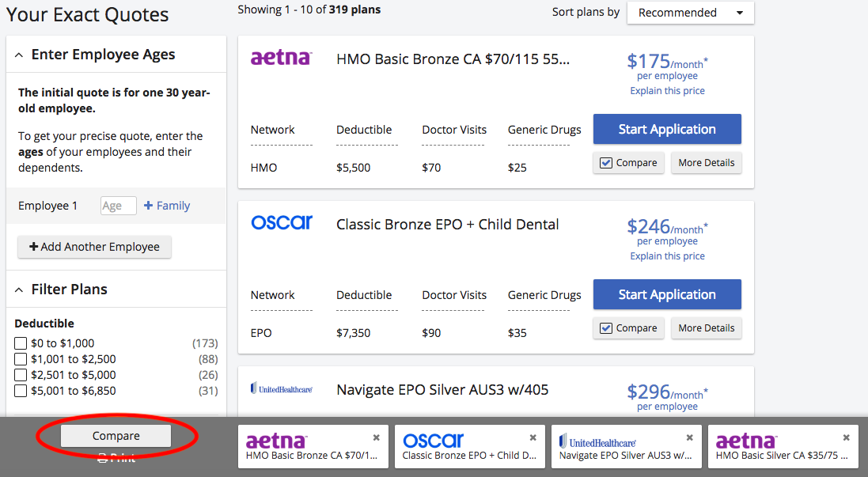Start Application for the Oscar Classic Bronze plan
The image size is (868, 477).
click(666, 293)
